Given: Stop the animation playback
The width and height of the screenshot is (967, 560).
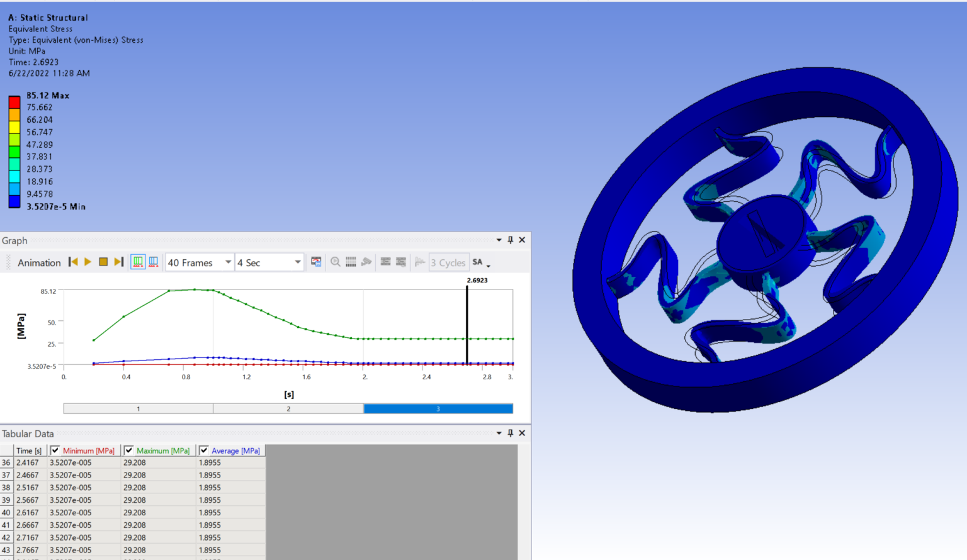Looking at the screenshot, I should click(103, 262).
